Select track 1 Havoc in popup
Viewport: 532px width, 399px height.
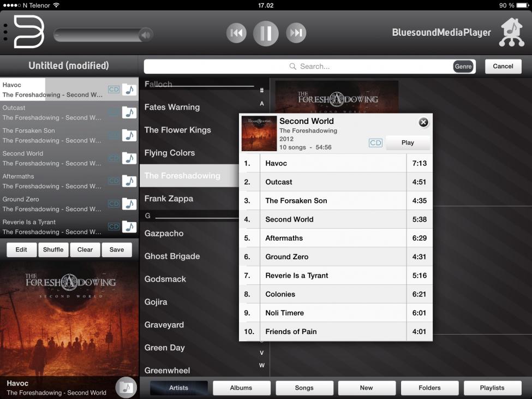(336, 164)
